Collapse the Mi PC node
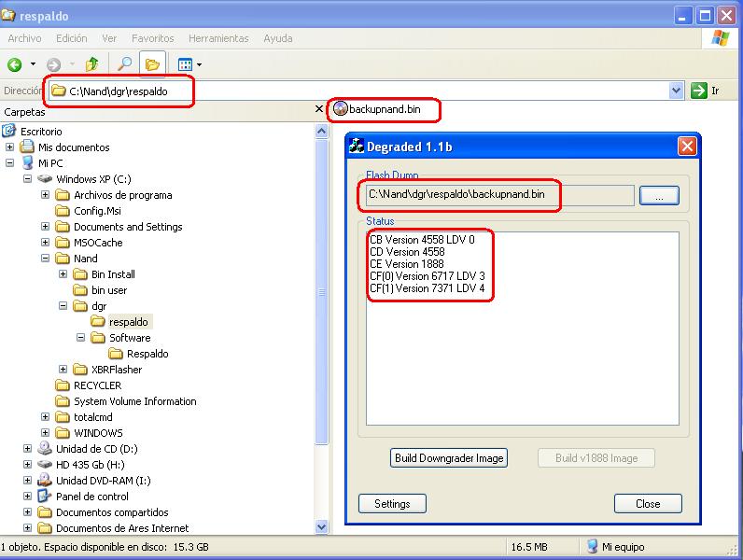This screenshot has height=560, width=743. tap(9, 163)
